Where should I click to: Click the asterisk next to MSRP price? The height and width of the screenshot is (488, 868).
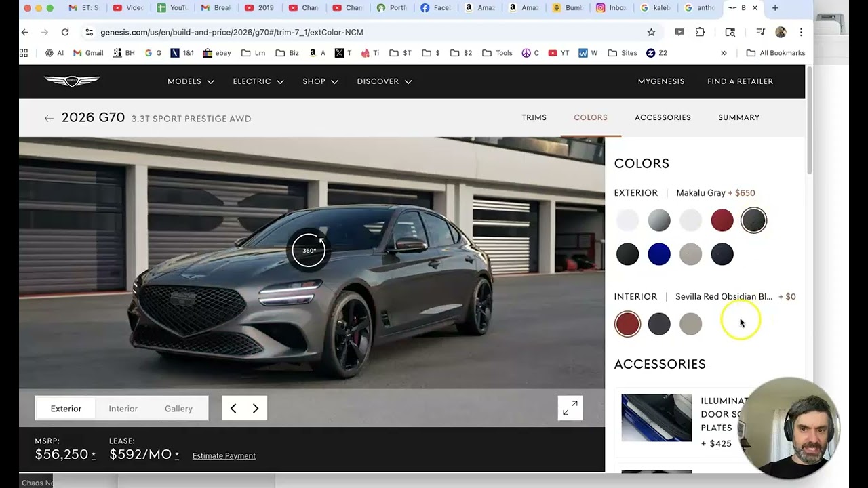pyautogui.click(x=94, y=455)
